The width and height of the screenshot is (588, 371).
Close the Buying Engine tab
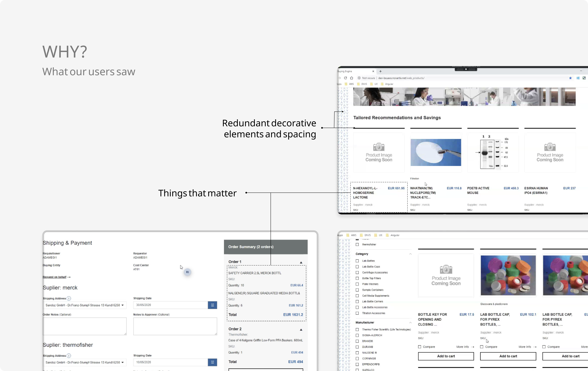373,71
